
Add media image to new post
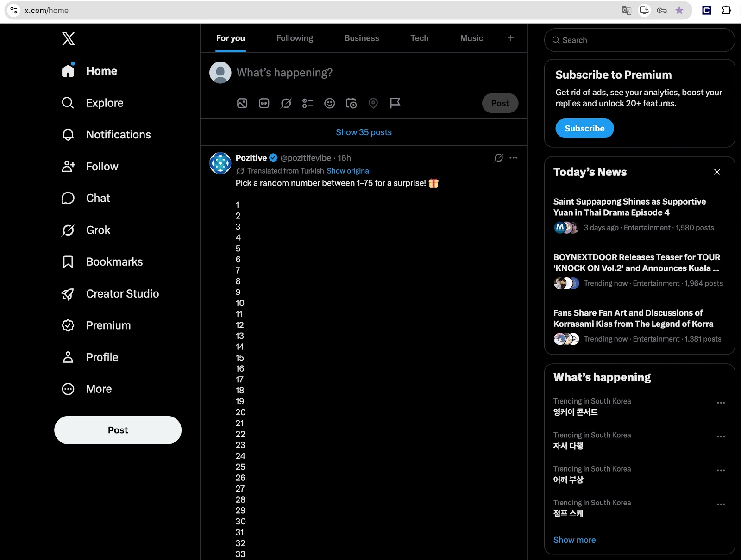(242, 103)
